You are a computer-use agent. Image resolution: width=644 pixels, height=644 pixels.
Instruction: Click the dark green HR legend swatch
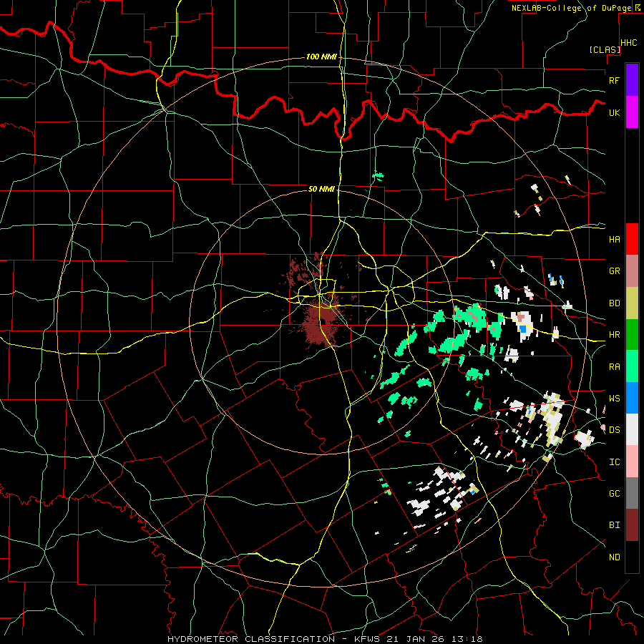(632, 334)
